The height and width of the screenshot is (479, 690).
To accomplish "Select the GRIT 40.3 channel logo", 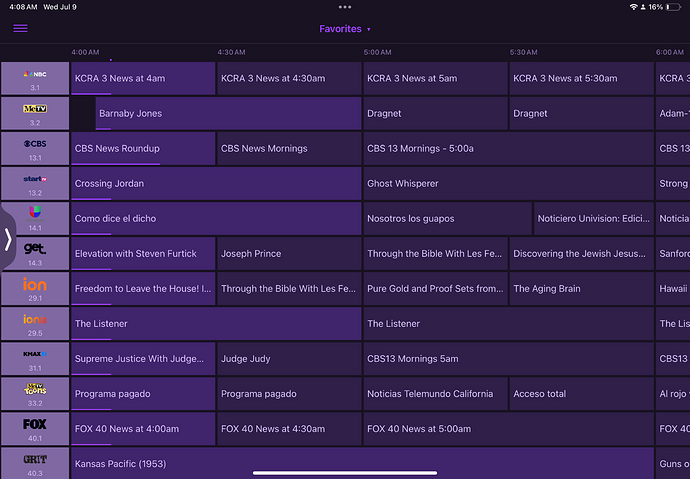I will 35,463.
